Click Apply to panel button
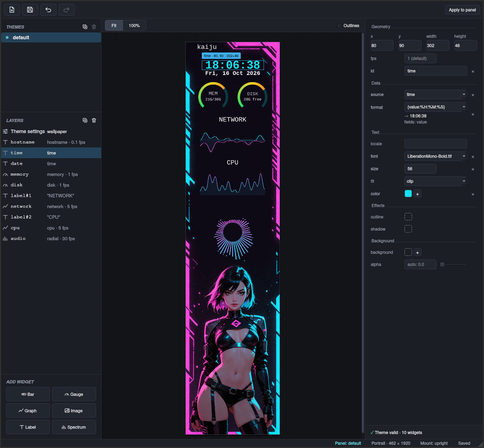This screenshot has height=448, width=484. click(462, 10)
